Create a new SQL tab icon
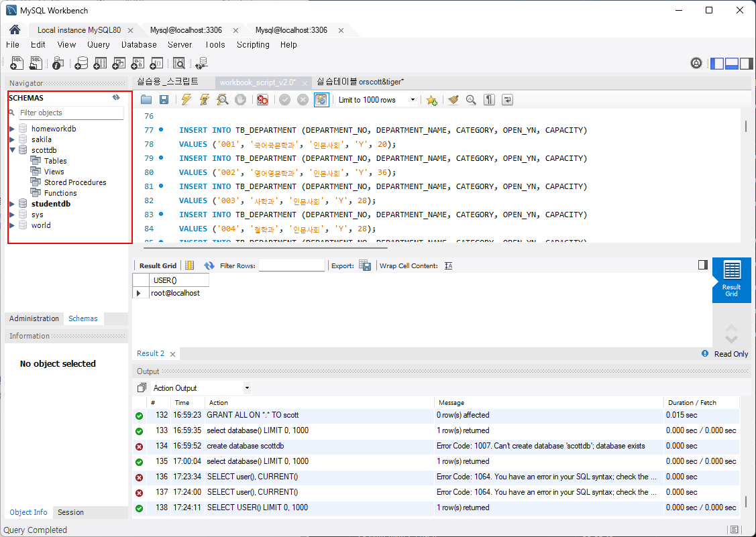Image resolution: width=756 pixels, height=537 pixels. pyautogui.click(x=17, y=63)
